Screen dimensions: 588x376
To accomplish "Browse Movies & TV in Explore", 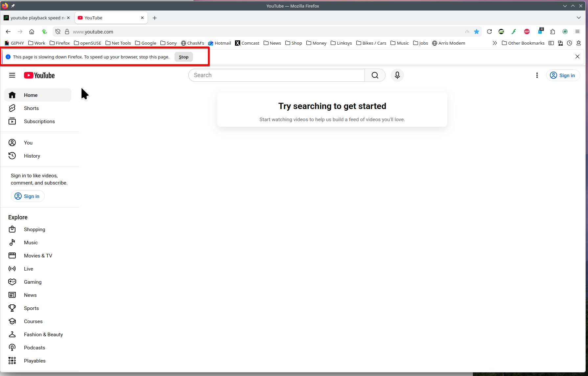I will (38, 255).
